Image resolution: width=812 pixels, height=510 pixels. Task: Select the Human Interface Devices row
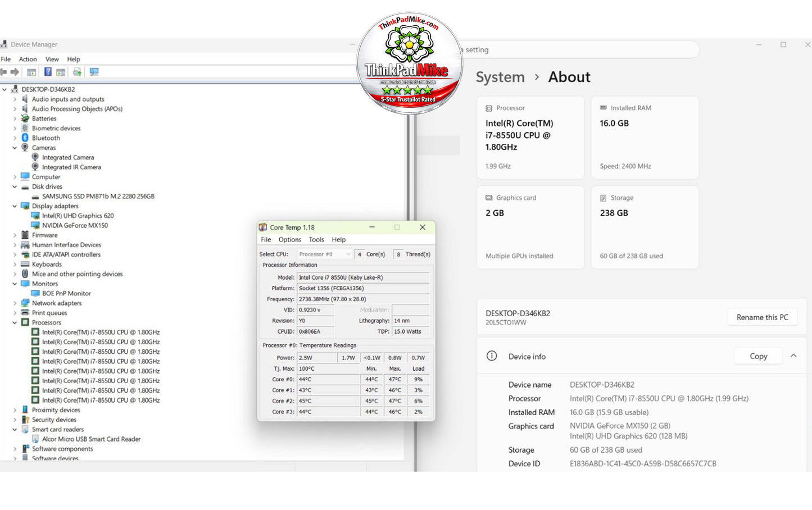tap(61, 245)
